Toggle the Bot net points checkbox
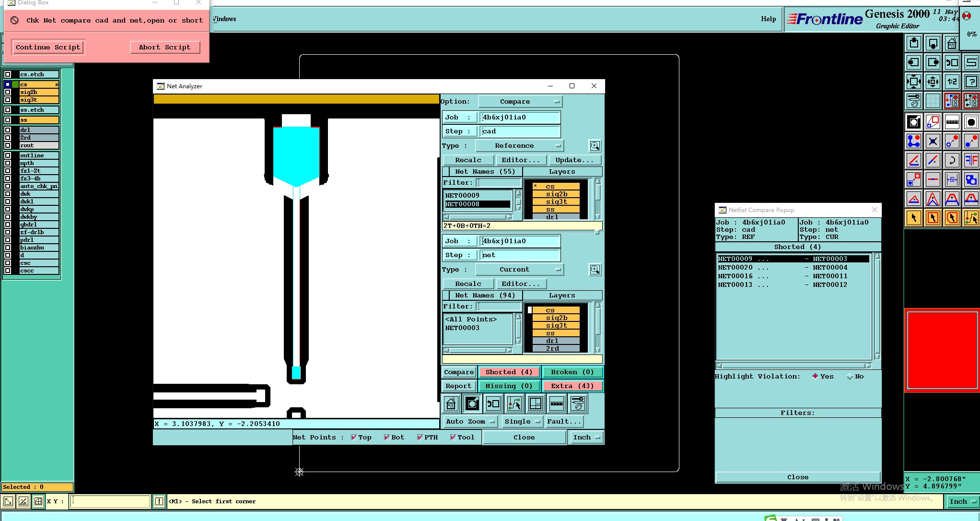Image resolution: width=980 pixels, height=521 pixels. pos(387,438)
